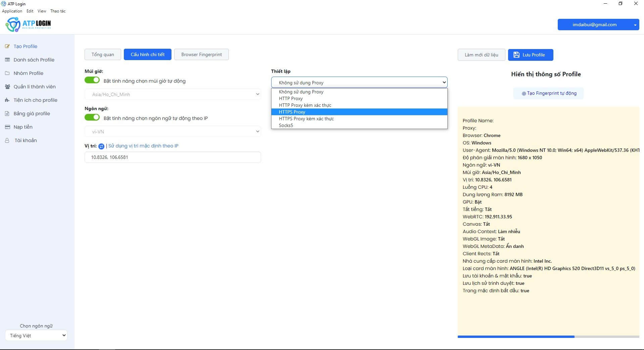644x350 pixels.
Task: Select HTTP Proxy option
Action: tap(359, 98)
